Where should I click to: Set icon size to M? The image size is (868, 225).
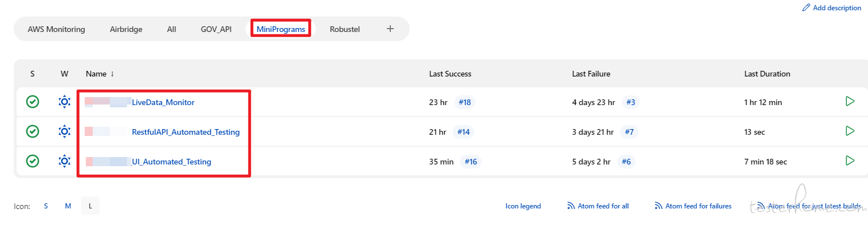(68, 206)
